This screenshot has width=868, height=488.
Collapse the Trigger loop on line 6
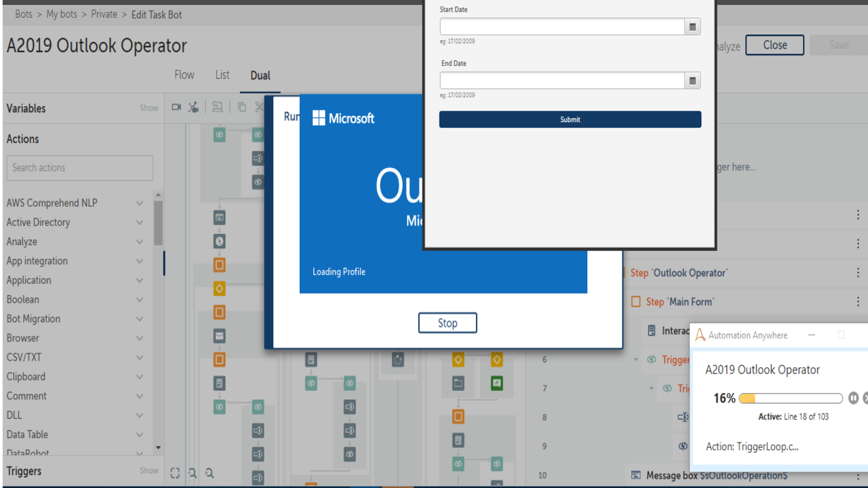pyautogui.click(x=636, y=359)
